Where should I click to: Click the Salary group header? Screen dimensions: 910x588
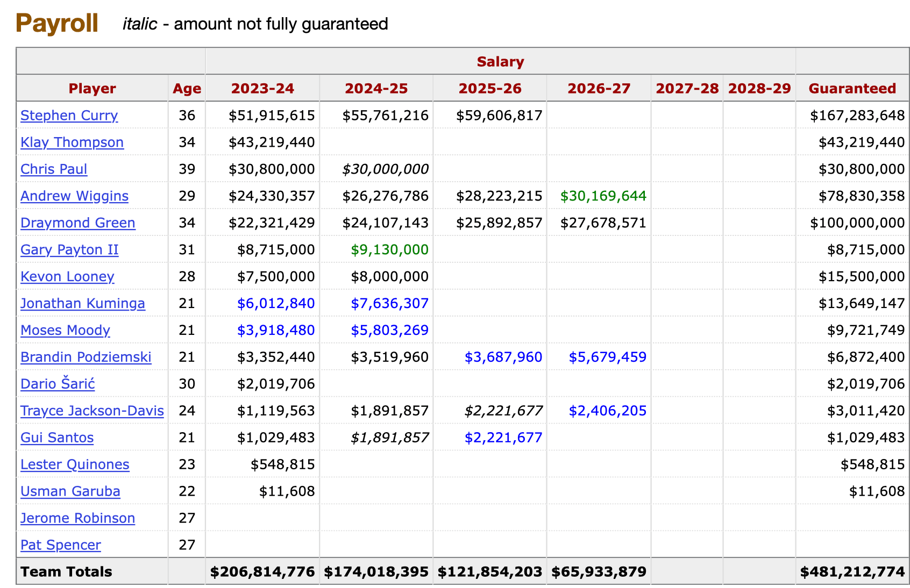pos(500,62)
